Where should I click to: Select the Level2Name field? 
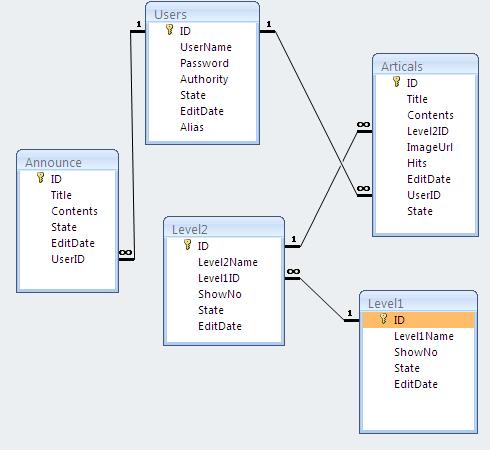coord(228,262)
